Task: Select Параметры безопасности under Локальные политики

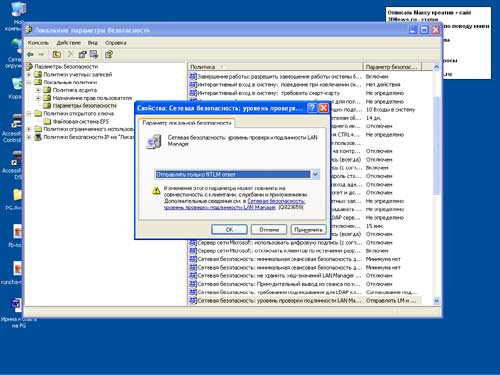Action: tap(84, 106)
